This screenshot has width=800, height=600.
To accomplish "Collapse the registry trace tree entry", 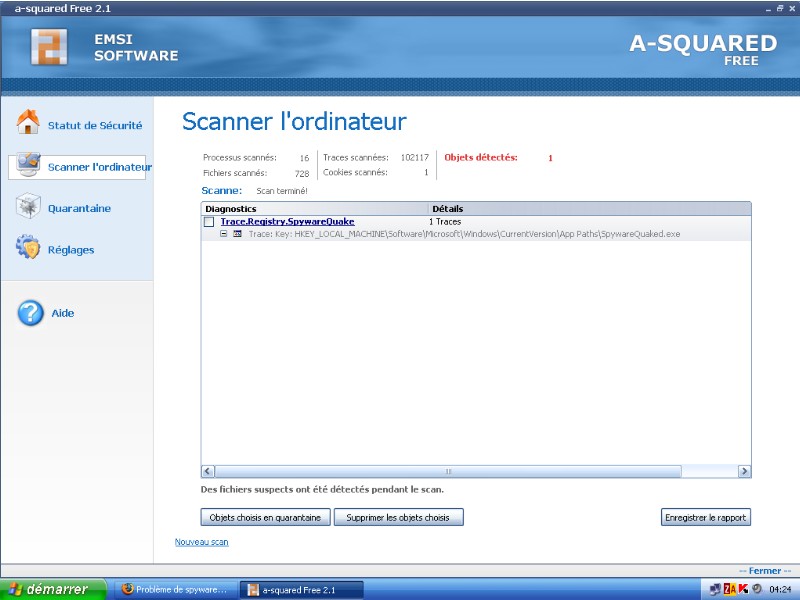I will [x=223, y=233].
